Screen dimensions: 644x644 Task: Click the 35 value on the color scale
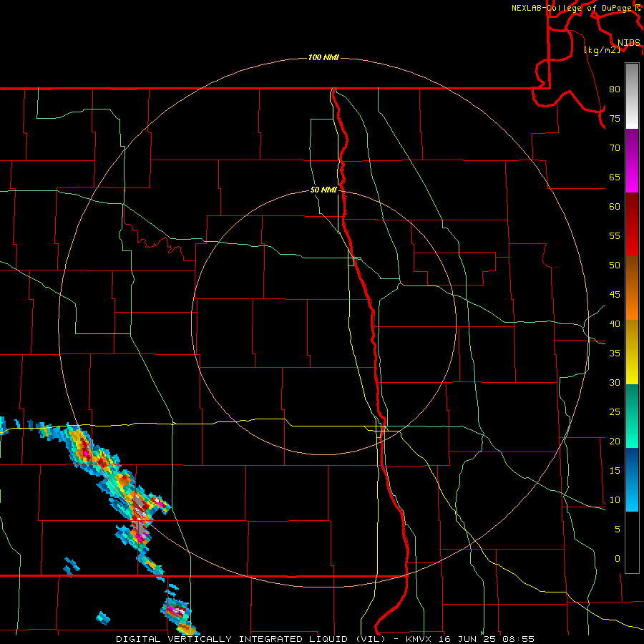[615, 353]
